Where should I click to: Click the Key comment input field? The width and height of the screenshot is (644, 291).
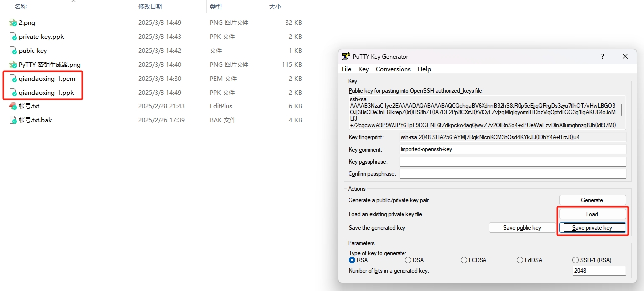coord(513,149)
